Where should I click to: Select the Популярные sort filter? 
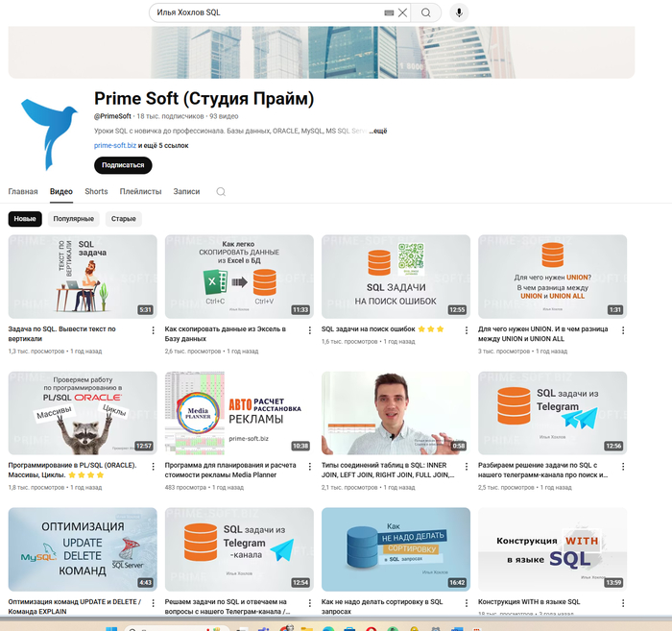coord(73,219)
